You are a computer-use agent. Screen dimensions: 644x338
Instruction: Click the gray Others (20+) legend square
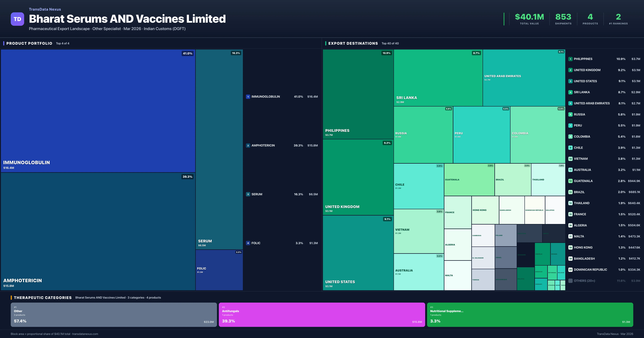tap(570, 281)
